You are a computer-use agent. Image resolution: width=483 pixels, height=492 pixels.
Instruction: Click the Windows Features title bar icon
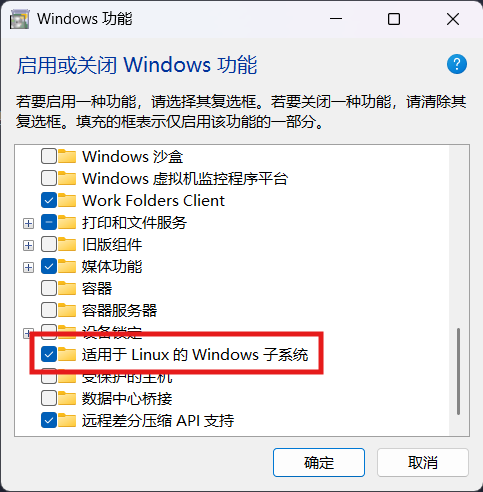(19, 19)
